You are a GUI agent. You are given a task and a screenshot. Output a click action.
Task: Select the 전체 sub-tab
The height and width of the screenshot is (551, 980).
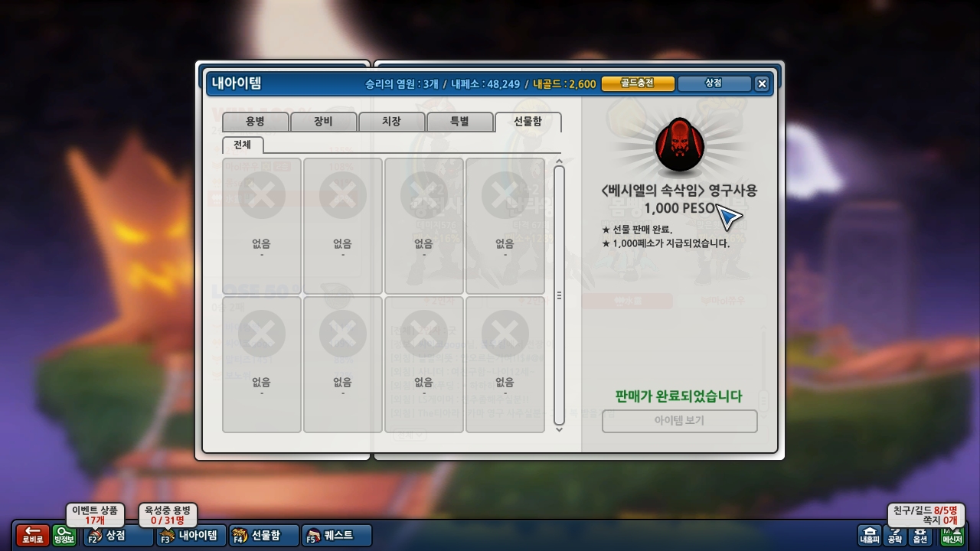(243, 145)
